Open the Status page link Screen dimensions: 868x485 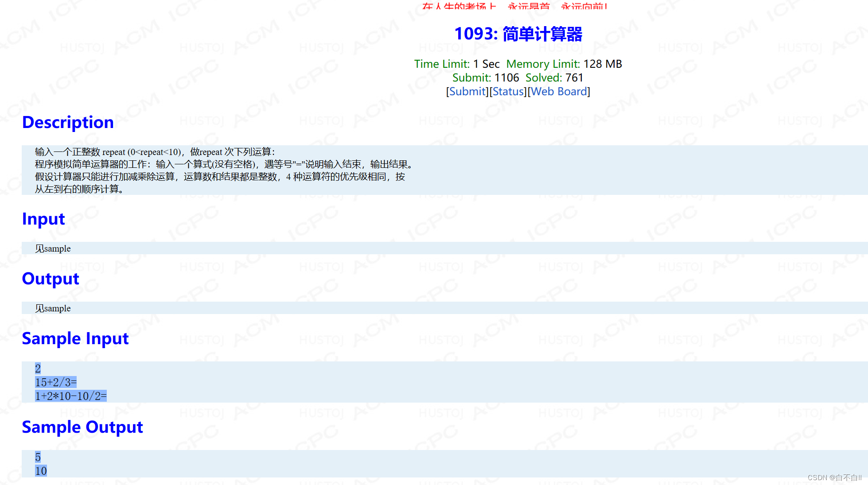(508, 92)
